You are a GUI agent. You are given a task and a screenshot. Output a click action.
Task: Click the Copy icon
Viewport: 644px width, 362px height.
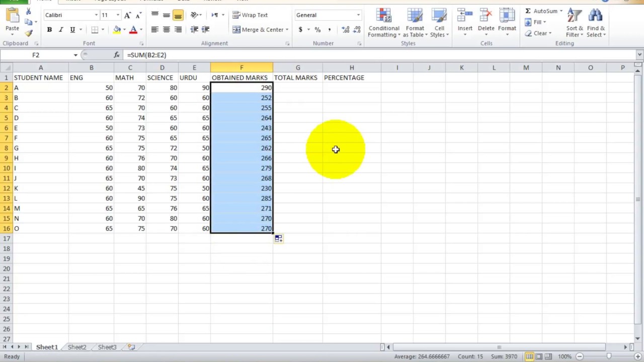point(28,22)
